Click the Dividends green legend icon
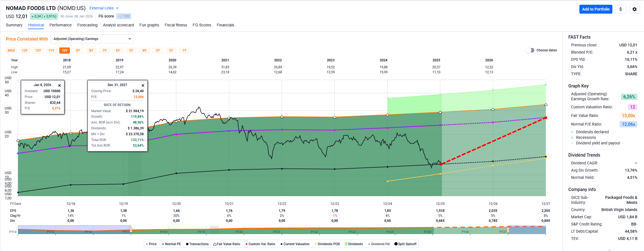644x251 pixels. point(346,244)
